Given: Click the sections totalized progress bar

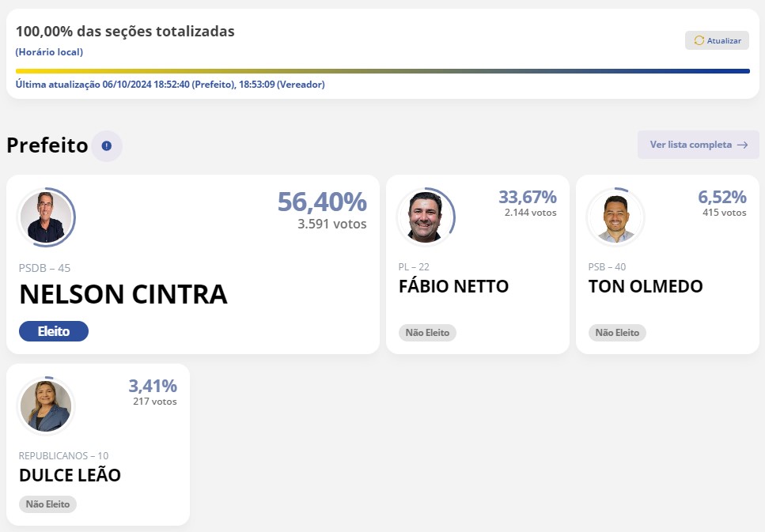Looking at the screenshot, I should (x=383, y=71).
